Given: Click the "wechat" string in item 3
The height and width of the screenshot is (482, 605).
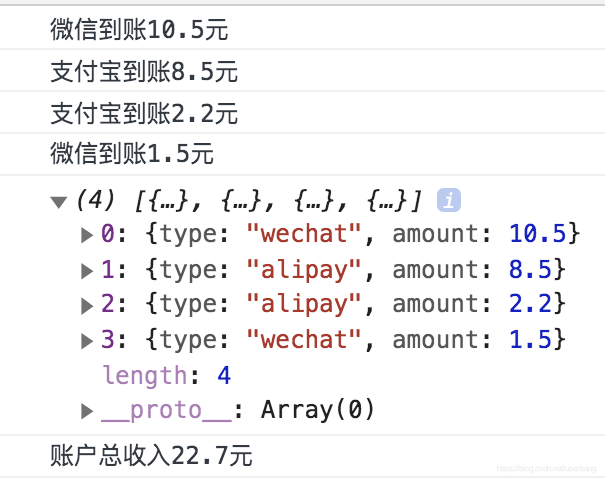Looking at the screenshot, I should pos(304,340).
